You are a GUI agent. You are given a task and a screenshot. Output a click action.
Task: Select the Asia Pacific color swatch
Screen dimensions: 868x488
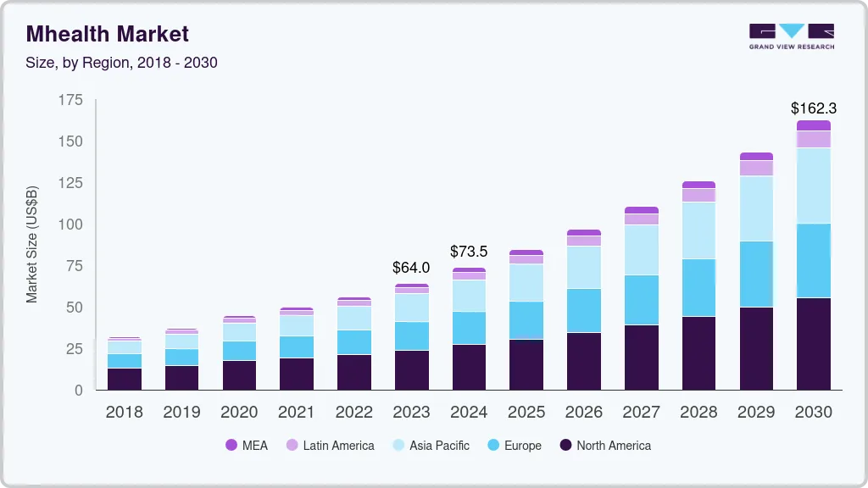[x=397, y=446]
